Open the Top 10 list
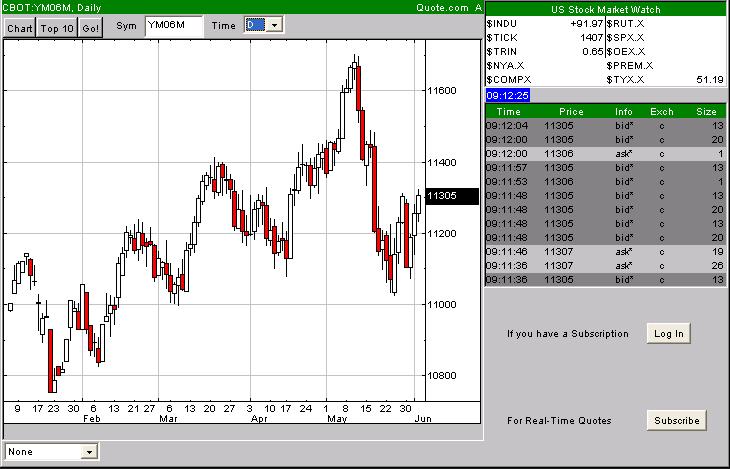The width and height of the screenshot is (730, 469). (56, 28)
